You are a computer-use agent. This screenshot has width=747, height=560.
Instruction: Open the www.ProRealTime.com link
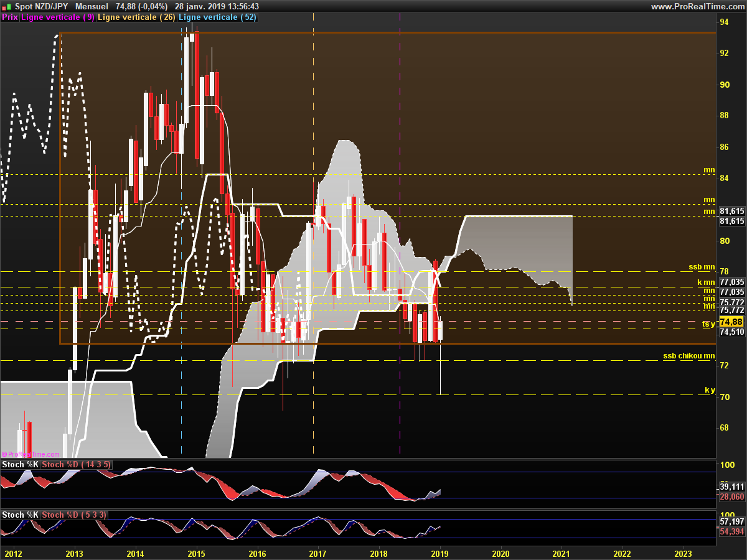pos(697,6)
